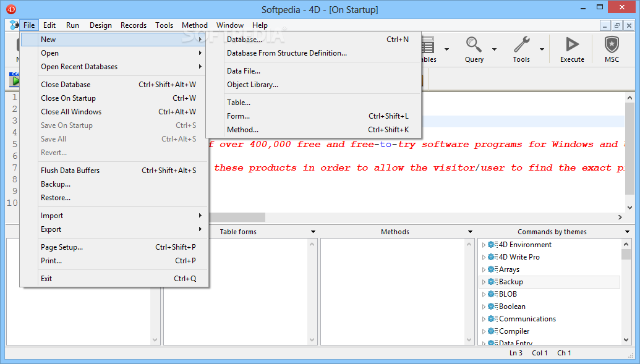Expand the Arrays tree node
The height and width of the screenshot is (364, 640).
tap(484, 269)
